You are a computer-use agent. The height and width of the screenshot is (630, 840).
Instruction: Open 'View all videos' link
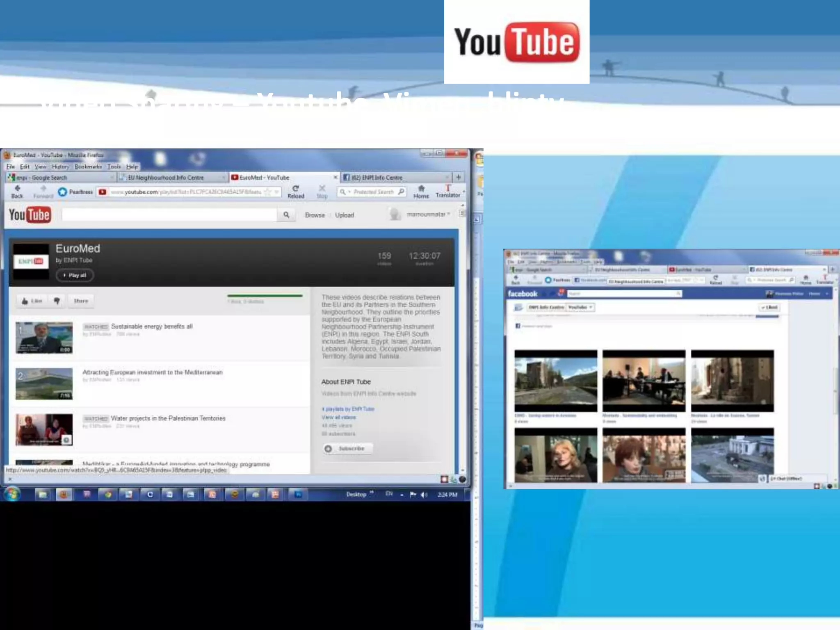click(x=339, y=417)
